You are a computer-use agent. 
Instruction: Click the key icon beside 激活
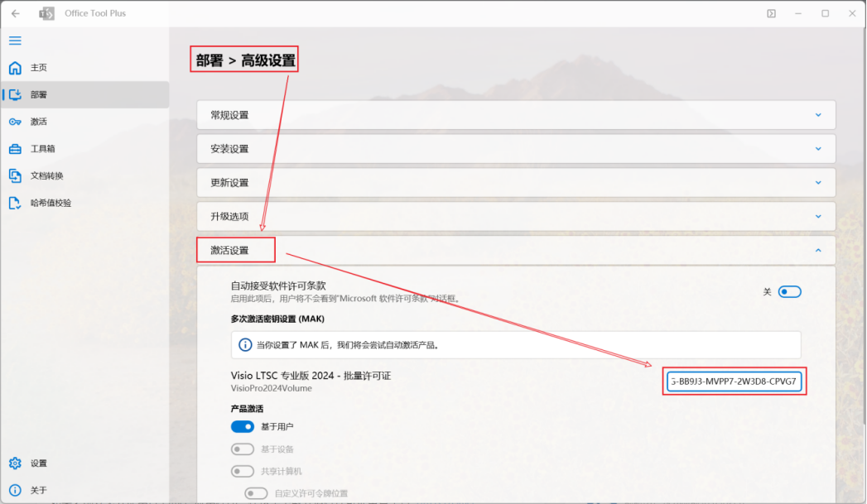[x=15, y=122]
